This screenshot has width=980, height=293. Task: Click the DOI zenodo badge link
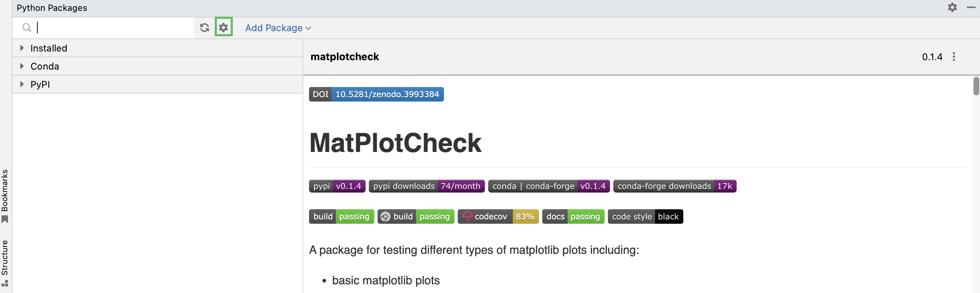pyautogui.click(x=376, y=94)
